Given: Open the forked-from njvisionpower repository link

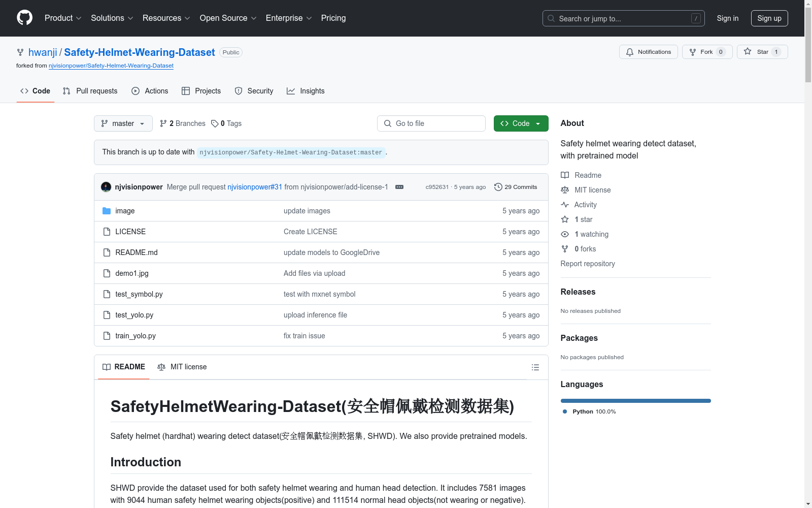Looking at the screenshot, I should click(111, 66).
